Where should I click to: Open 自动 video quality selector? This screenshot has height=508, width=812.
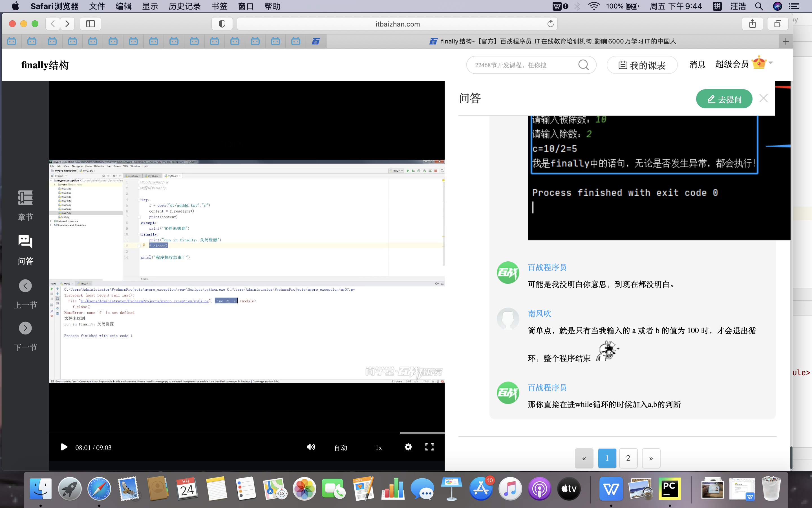click(x=341, y=448)
